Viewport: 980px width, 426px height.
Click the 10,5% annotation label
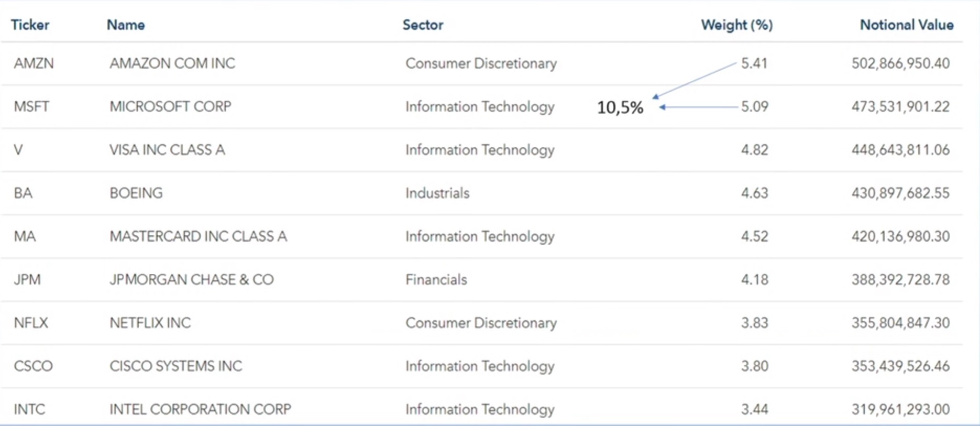[620, 107]
